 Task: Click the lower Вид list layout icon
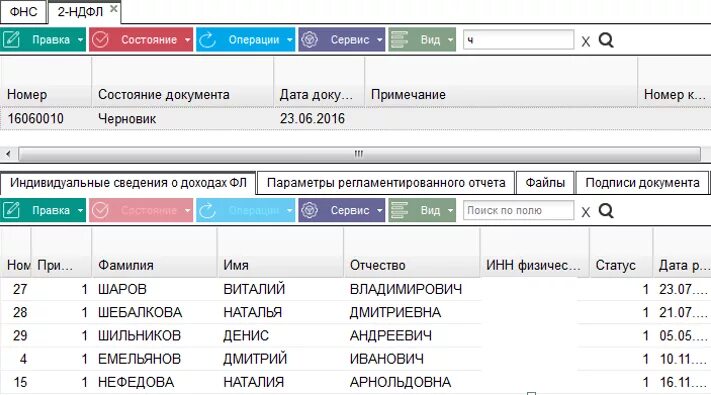[x=399, y=210]
